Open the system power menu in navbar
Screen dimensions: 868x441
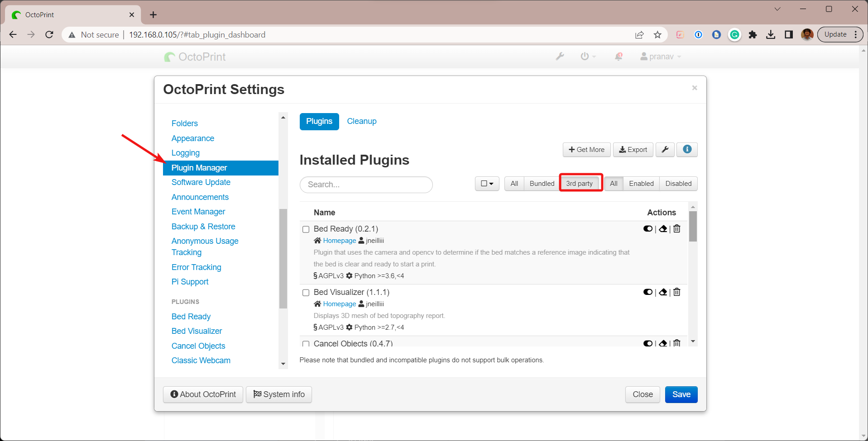pyautogui.click(x=588, y=57)
